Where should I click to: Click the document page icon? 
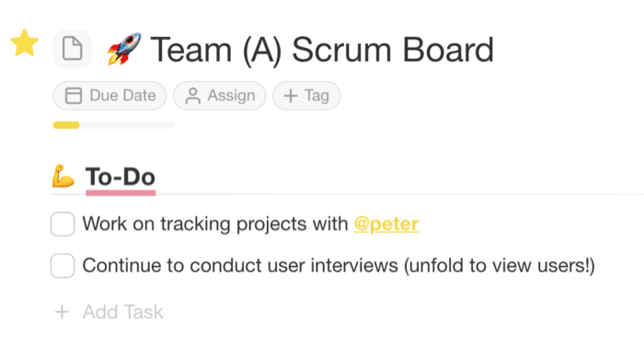click(x=73, y=49)
